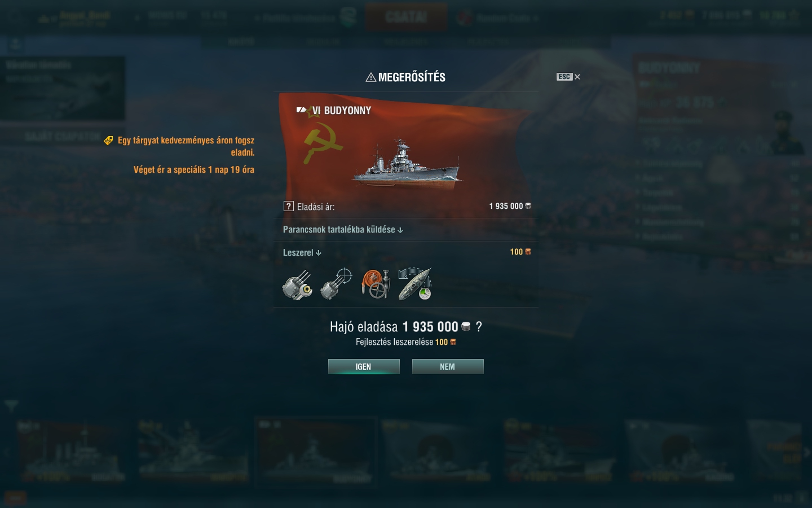The height and width of the screenshot is (508, 812).
Task: Open the ship carousel filter funnel icon
Action: pos(11,405)
